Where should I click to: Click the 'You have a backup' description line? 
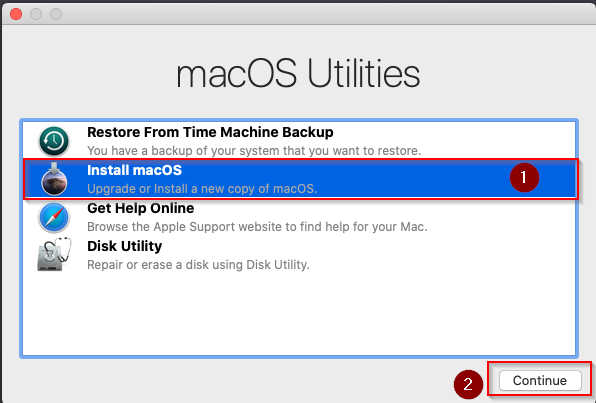coord(254,151)
